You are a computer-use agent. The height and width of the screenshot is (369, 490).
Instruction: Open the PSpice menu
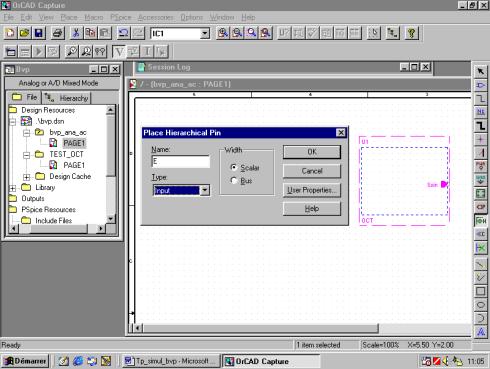point(121,17)
